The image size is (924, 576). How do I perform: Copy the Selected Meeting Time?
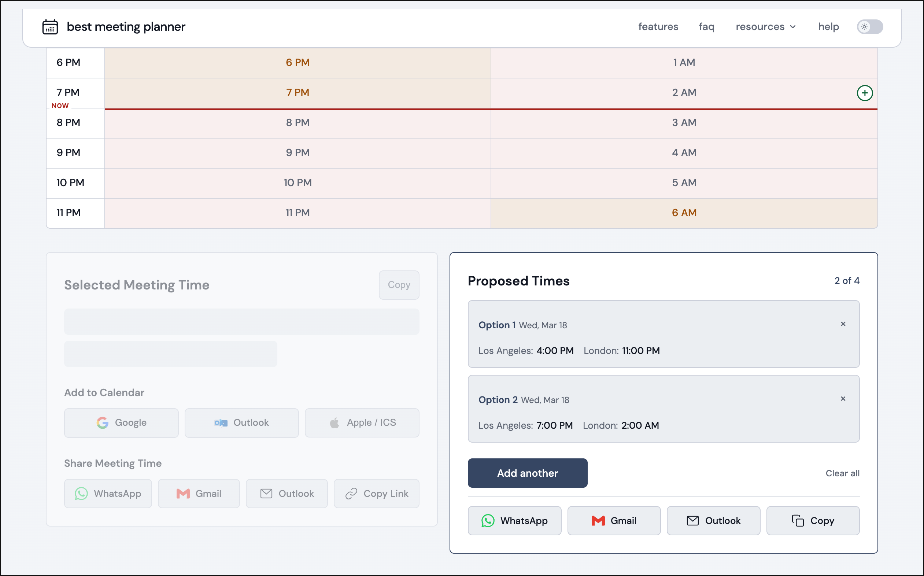pos(399,285)
